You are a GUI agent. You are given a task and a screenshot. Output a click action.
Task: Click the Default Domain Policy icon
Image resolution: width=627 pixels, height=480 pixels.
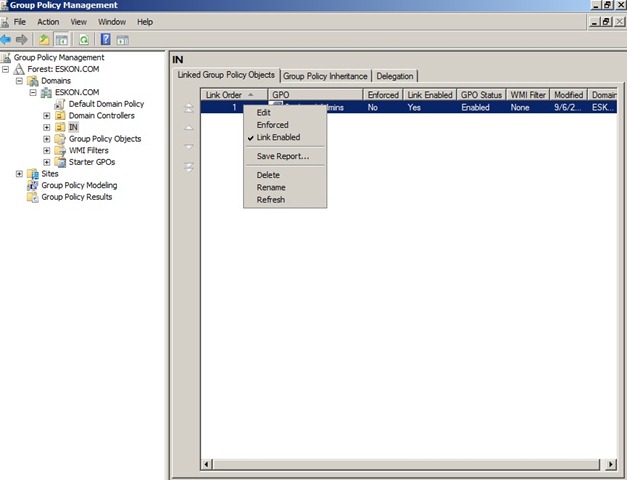tap(60, 104)
